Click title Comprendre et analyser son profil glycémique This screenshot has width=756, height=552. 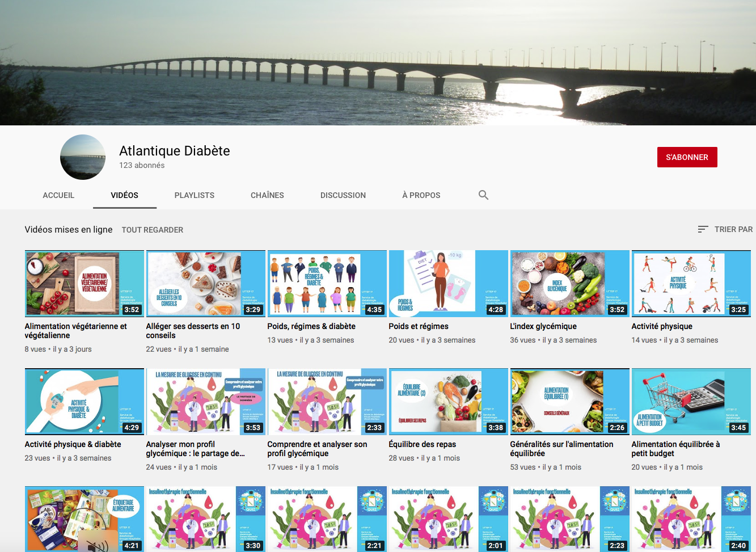coord(317,449)
